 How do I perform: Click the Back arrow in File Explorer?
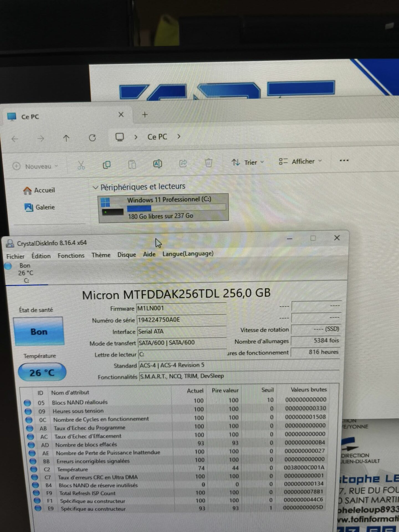click(x=15, y=139)
